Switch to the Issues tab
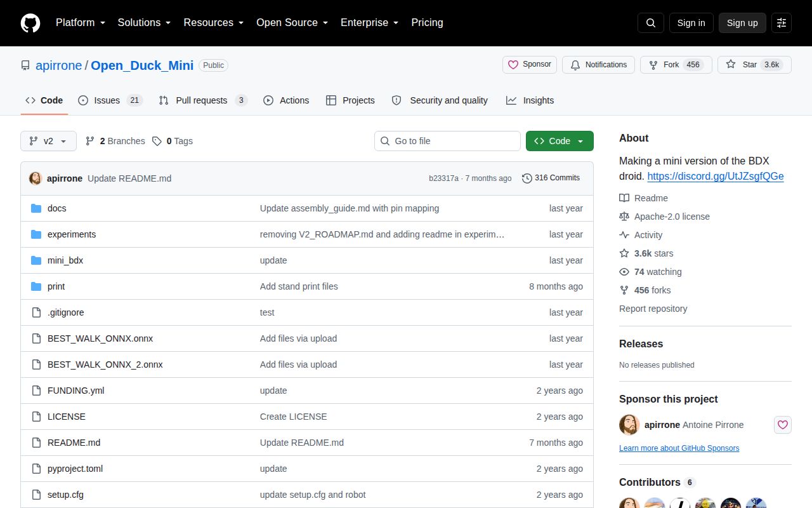Screen dimensions: 812x508 point(110,100)
